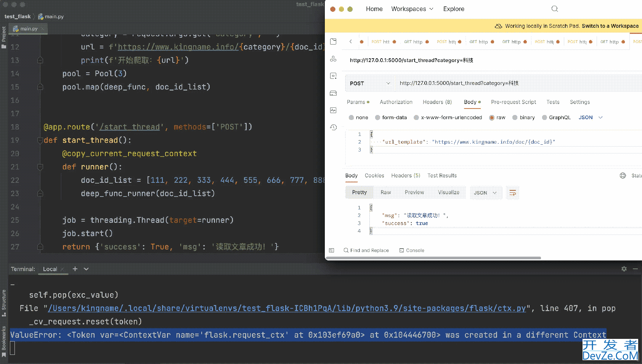
Task: Click Switch to a Workspace link
Action: (610, 26)
